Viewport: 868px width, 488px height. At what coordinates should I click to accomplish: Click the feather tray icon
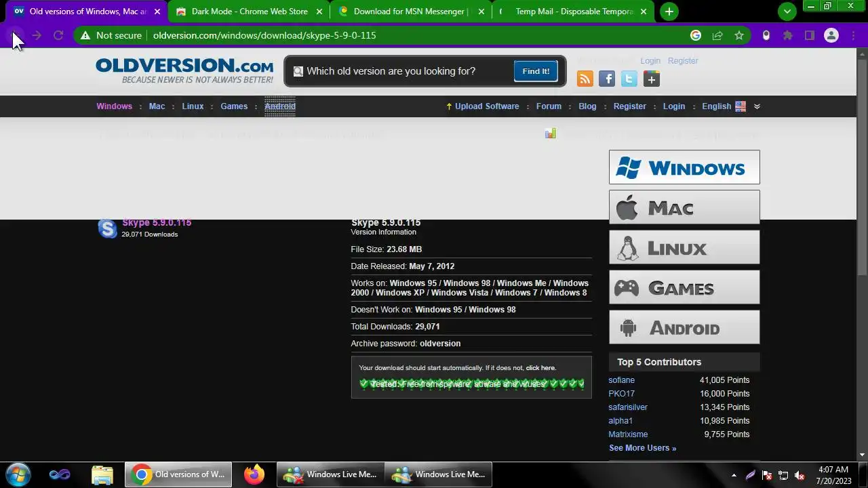click(x=751, y=475)
